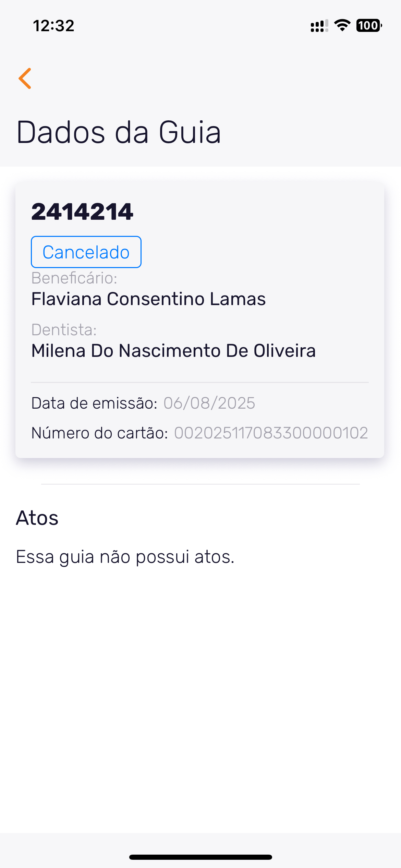Select beneficiary name Flaviana Consentino Lamas
401x868 pixels.
click(x=148, y=299)
